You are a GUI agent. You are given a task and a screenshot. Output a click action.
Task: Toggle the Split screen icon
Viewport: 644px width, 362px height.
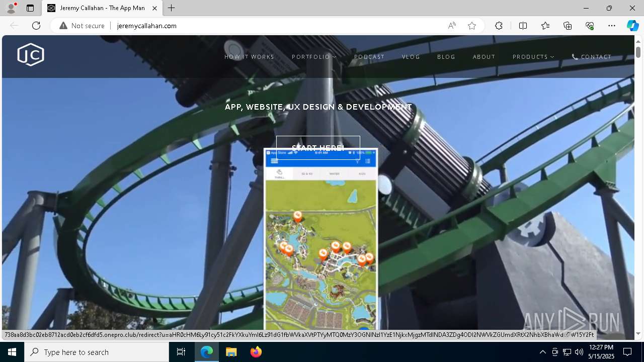click(x=523, y=26)
